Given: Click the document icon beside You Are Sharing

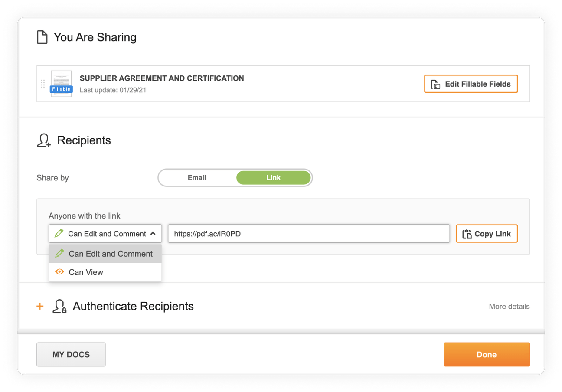Looking at the screenshot, I should point(42,37).
